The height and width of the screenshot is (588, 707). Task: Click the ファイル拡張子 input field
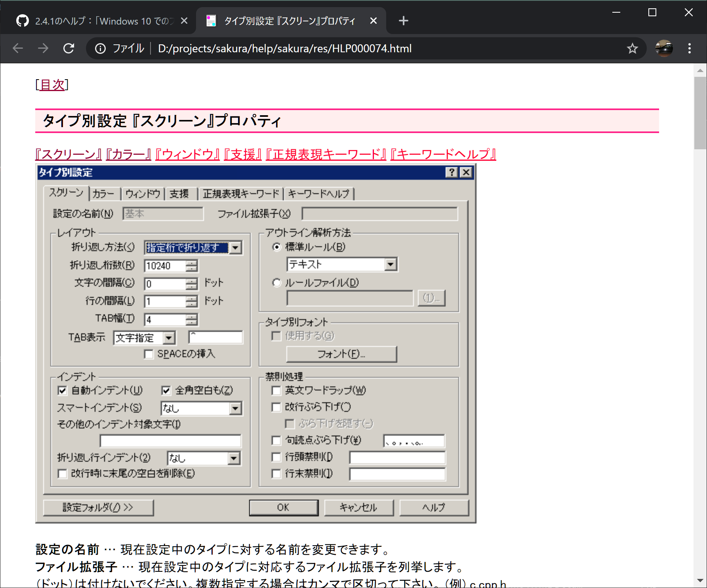pyautogui.click(x=379, y=214)
